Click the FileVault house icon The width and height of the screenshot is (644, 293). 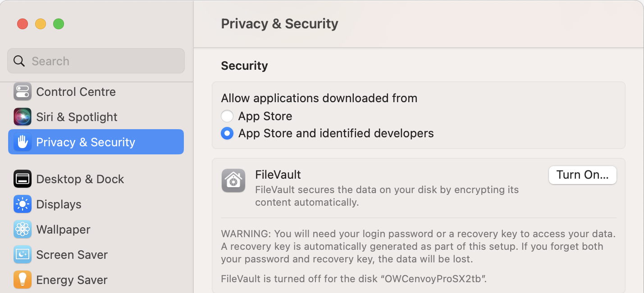[x=233, y=180]
